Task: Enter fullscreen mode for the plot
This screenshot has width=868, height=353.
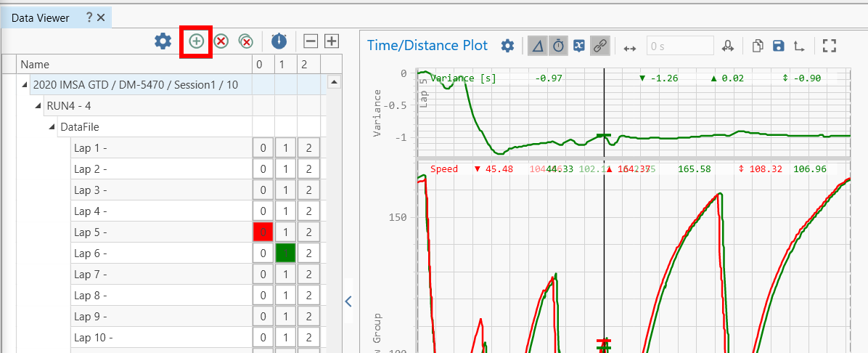Action: tap(830, 46)
